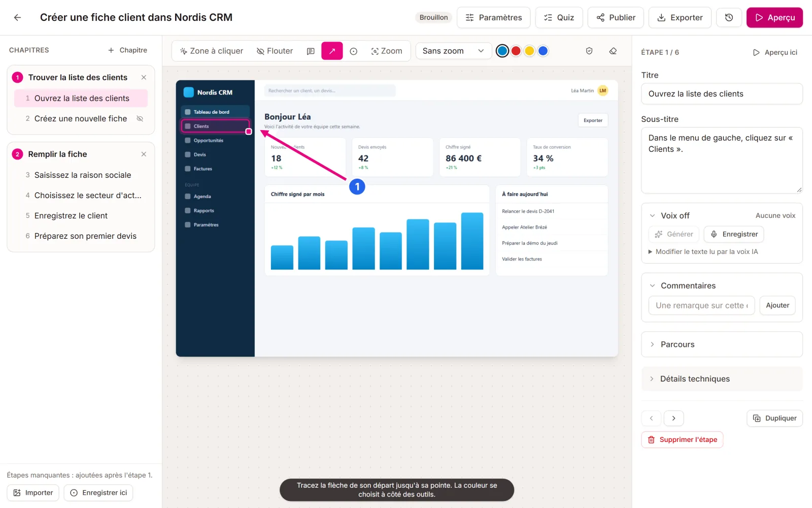The image size is (812, 508).
Task: Click the Exporter button in top bar
Action: [680, 17]
